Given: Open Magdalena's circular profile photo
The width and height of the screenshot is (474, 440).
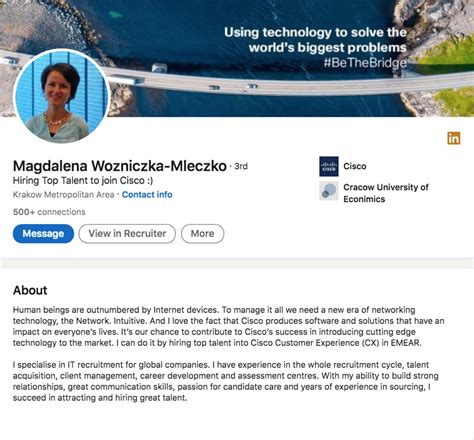Looking at the screenshot, I should point(62,97).
